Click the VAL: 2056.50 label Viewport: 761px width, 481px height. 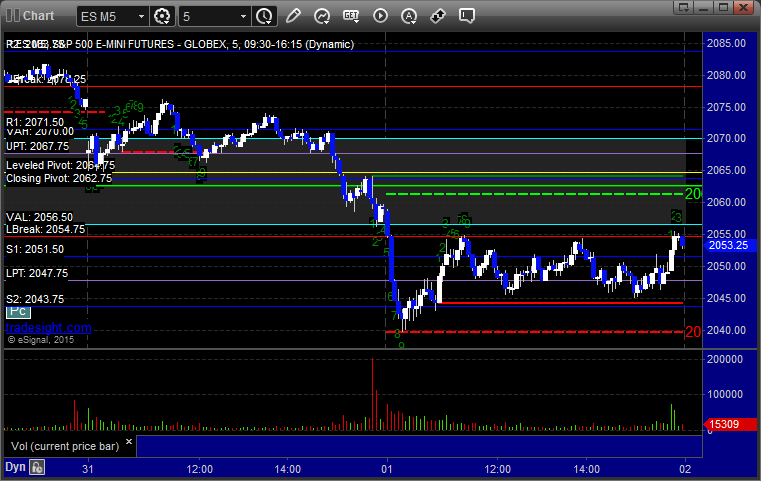point(39,217)
